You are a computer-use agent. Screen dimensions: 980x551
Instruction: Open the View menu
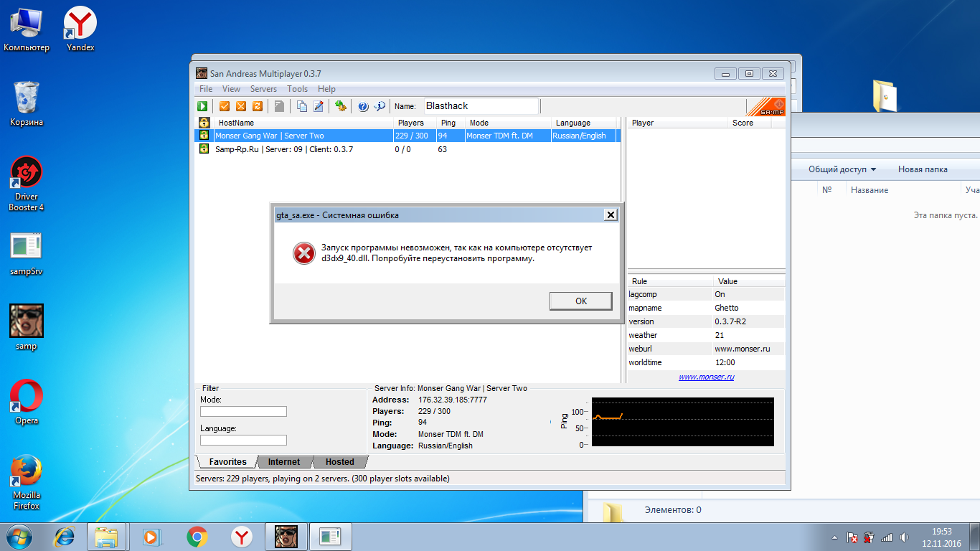231,89
